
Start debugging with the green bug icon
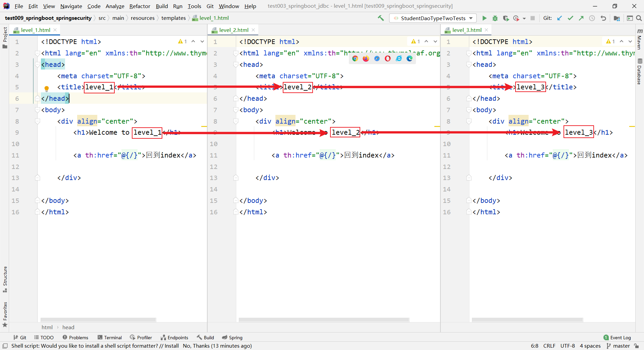click(495, 18)
